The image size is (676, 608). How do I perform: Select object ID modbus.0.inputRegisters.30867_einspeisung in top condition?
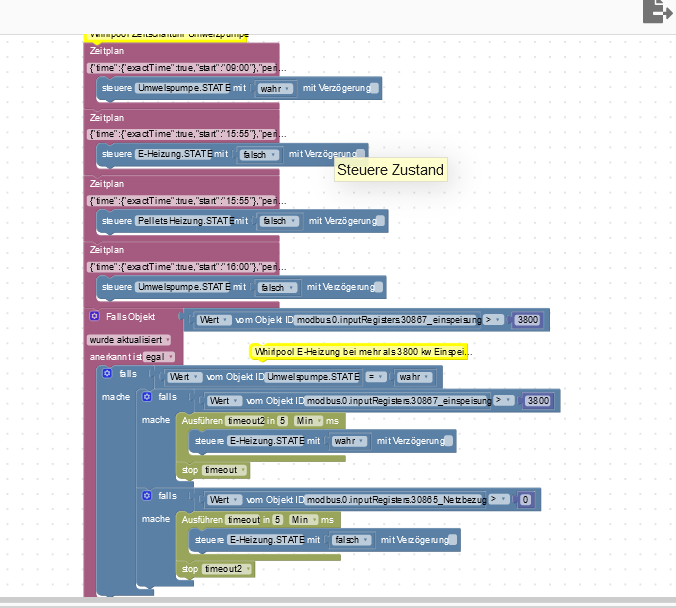coord(388,320)
